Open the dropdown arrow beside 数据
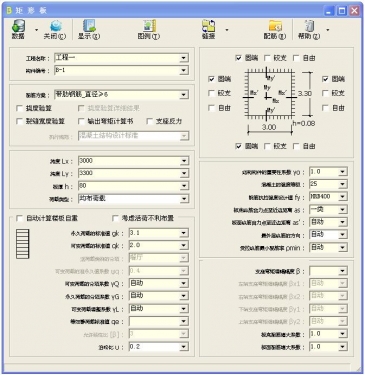This screenshot has height=375, width=365. tap(36, 30)
